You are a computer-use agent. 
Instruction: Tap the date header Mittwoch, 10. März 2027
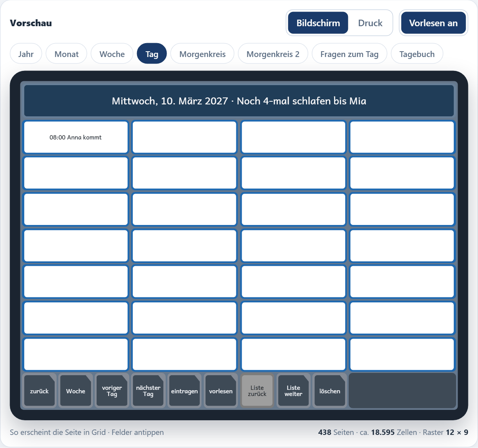[239, 101]
